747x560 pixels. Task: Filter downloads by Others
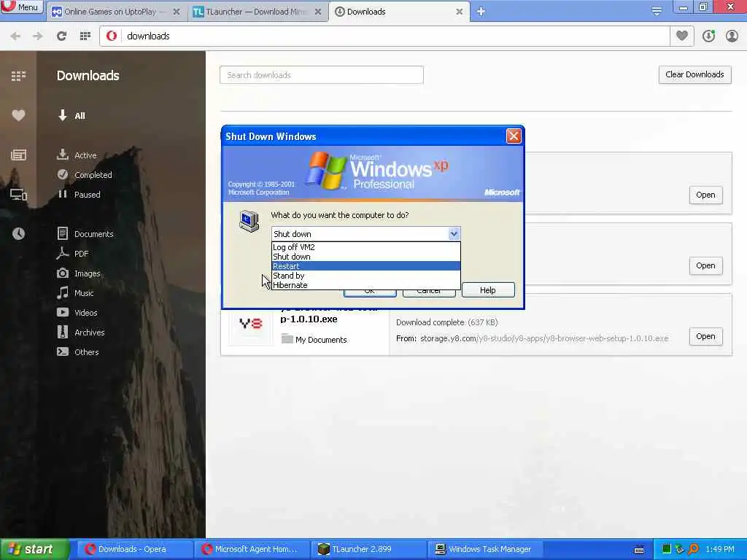point(77,352)
